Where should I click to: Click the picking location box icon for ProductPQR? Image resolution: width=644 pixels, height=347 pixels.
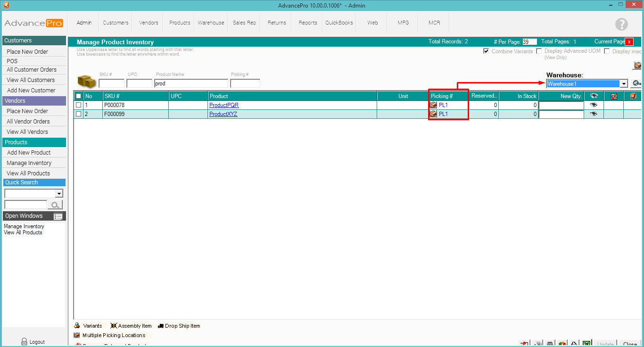(x=433, y=105)
